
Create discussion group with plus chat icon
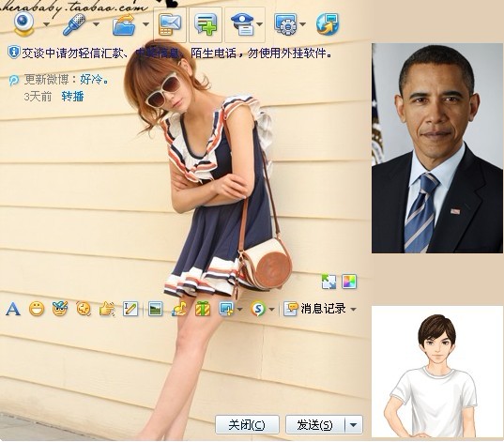[x=206, y=24]
